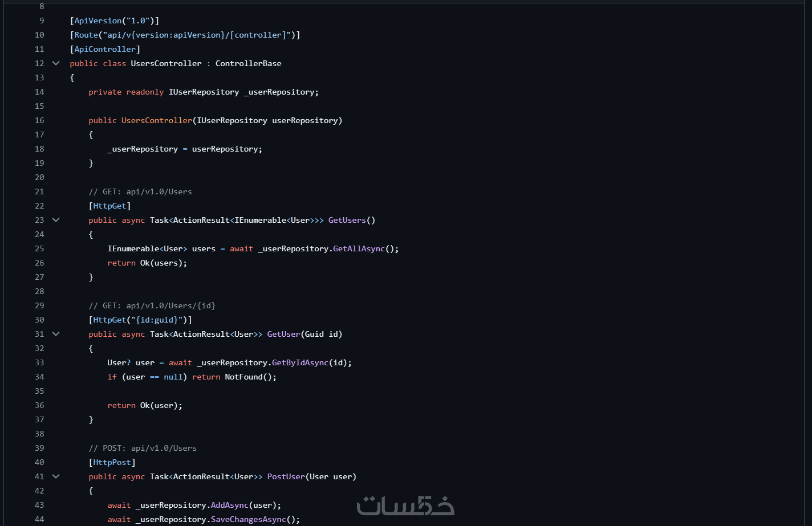Click ControllerBase in the class declaration
Screen dimensions: 812x526
pyautogui.click(x=249, y=63)
